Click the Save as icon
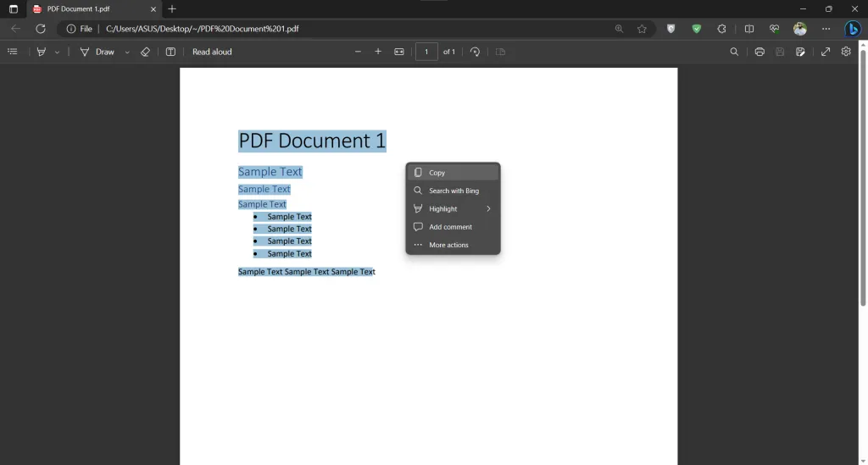The image size is (868, 465). [x=800, y=52]
